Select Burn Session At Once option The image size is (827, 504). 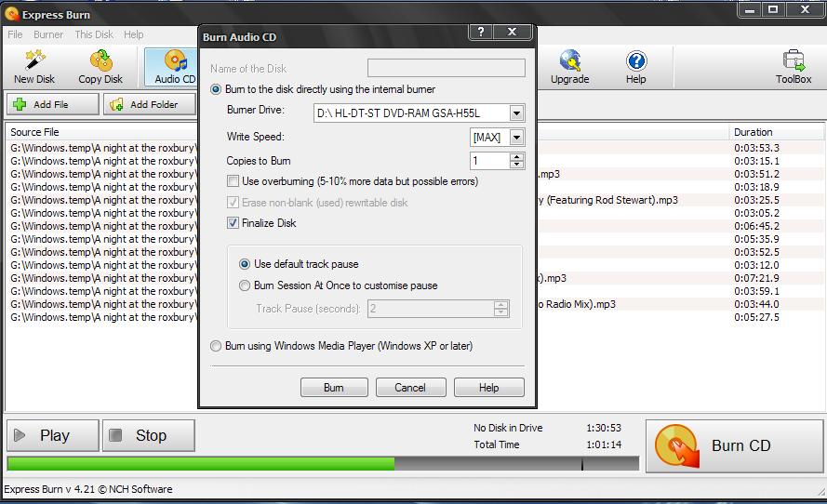pos(245,285)
